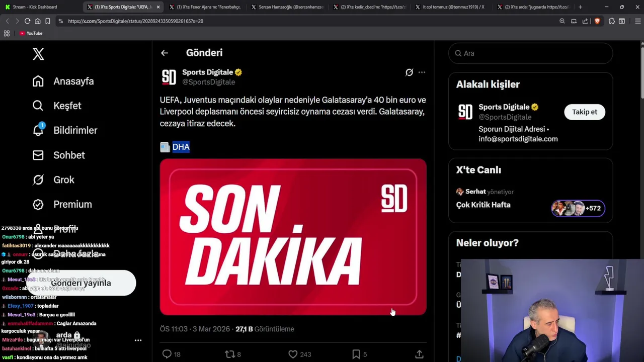Open Premium verified badge icon

(38, 204)
